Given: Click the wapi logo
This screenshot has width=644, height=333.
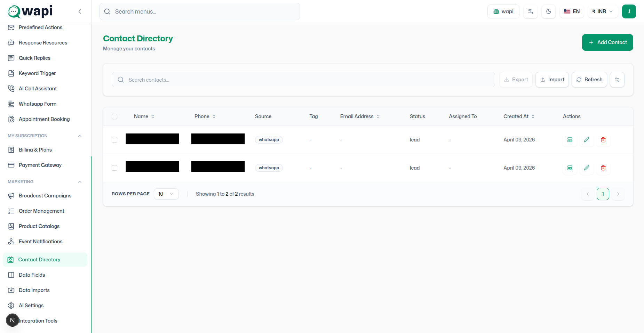Looking at the screenshot, I should [30, 11].
